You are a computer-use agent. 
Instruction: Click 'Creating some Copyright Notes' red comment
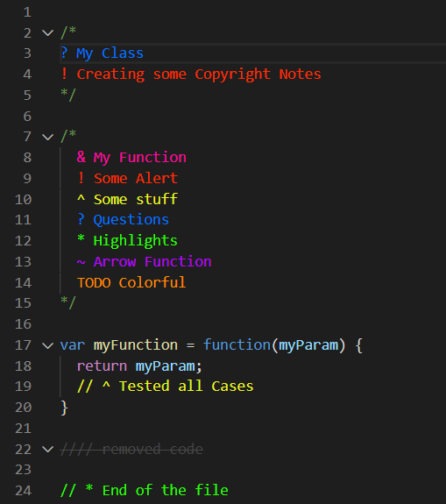pos(199,75)
